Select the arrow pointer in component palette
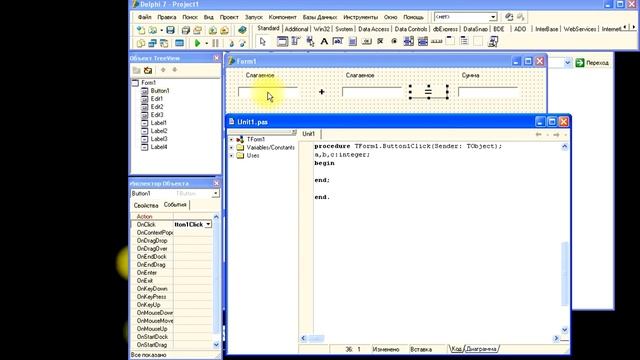 262,41
